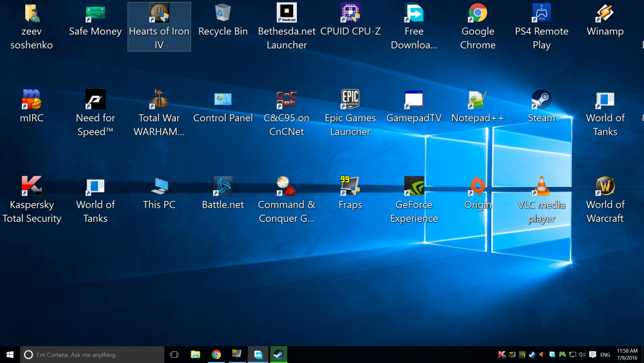Select the Kaspersky Total Security desktop shortcut
This screenshot has height=363, width=644.
(x=32, y=200)
